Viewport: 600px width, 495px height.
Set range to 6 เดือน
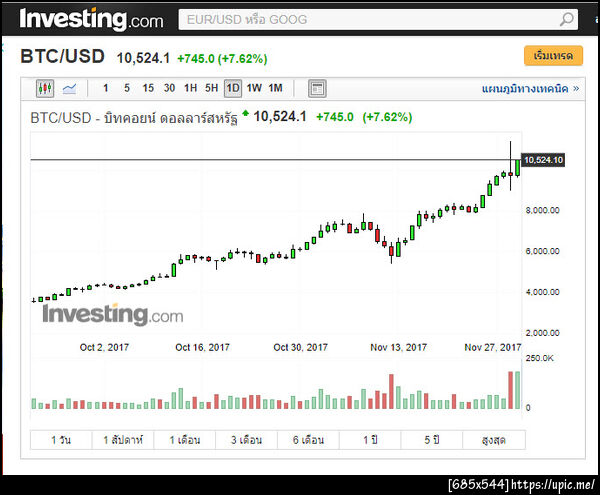[x=308, y=440]
